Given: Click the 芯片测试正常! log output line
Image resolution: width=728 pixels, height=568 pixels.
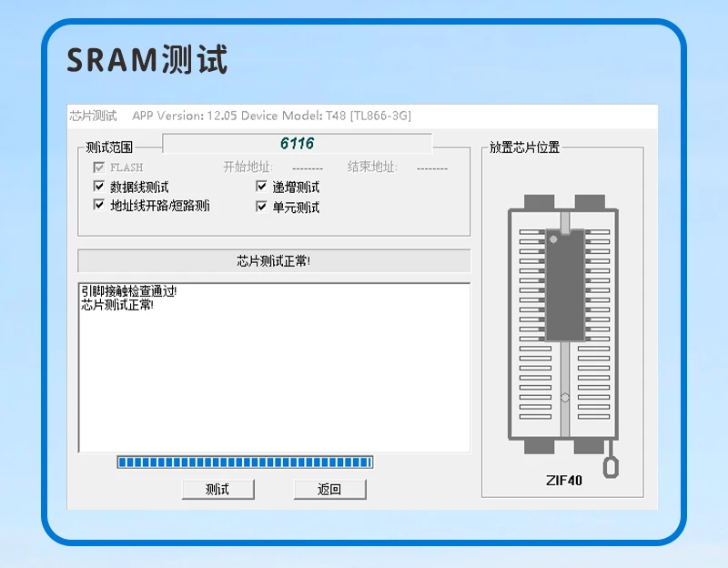Looking at the screenshot, I should point(117,305).
